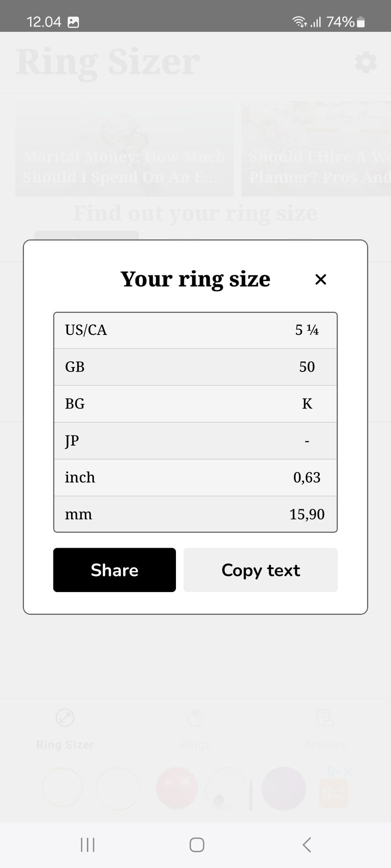Select the GB size row

click(195, 367)
